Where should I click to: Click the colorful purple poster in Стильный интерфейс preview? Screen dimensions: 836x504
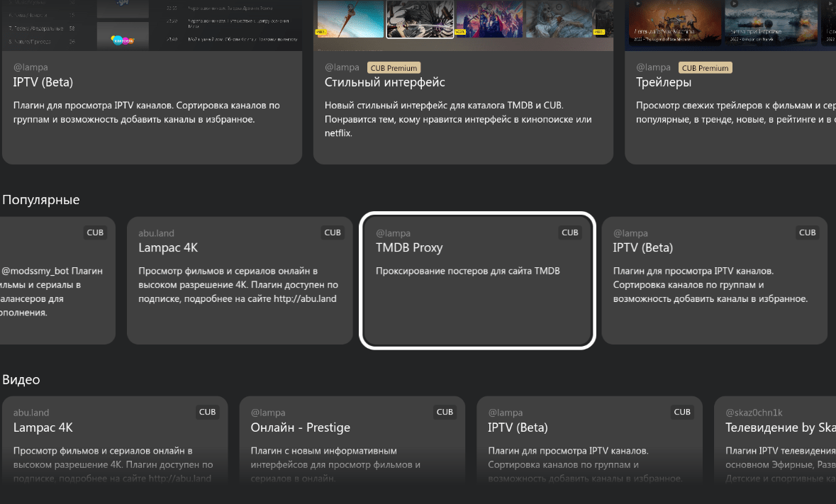pos(489,18)
